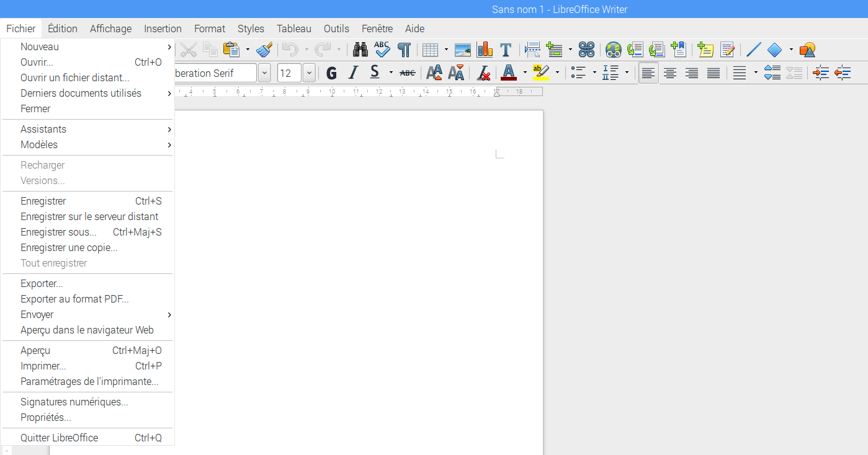
Task: Expand the Paste options arrow
Action: [x=248, y=50]
